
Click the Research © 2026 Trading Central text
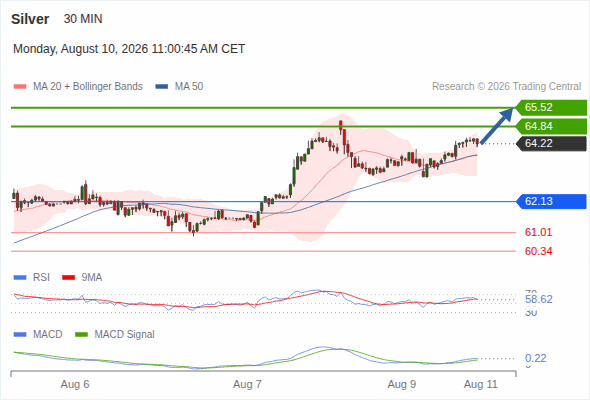click(x=506, y=87)
